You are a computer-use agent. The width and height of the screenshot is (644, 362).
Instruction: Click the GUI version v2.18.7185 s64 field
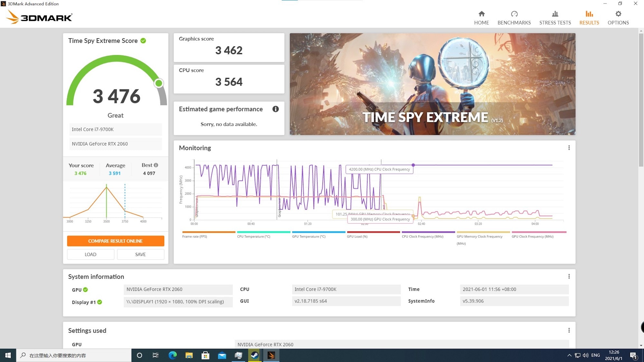tap(346, 301)
